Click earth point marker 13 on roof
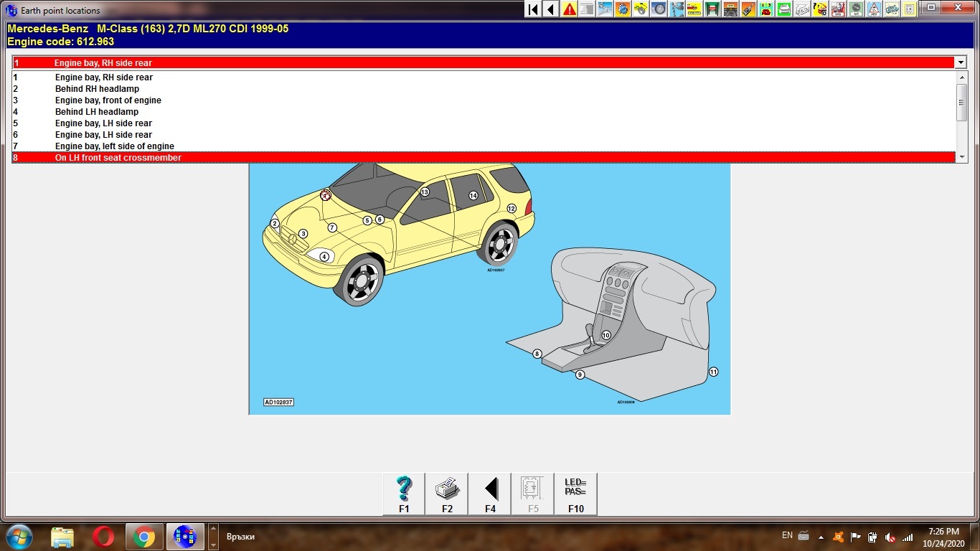The height and width of the screenshot is (551, 980). coord(425,192)
